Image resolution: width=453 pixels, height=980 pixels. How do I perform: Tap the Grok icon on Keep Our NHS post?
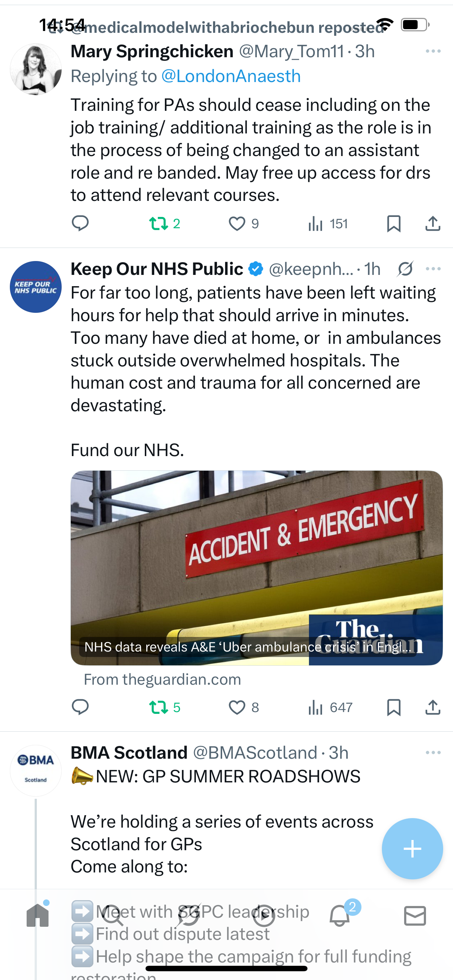click(x=406, y=269)
